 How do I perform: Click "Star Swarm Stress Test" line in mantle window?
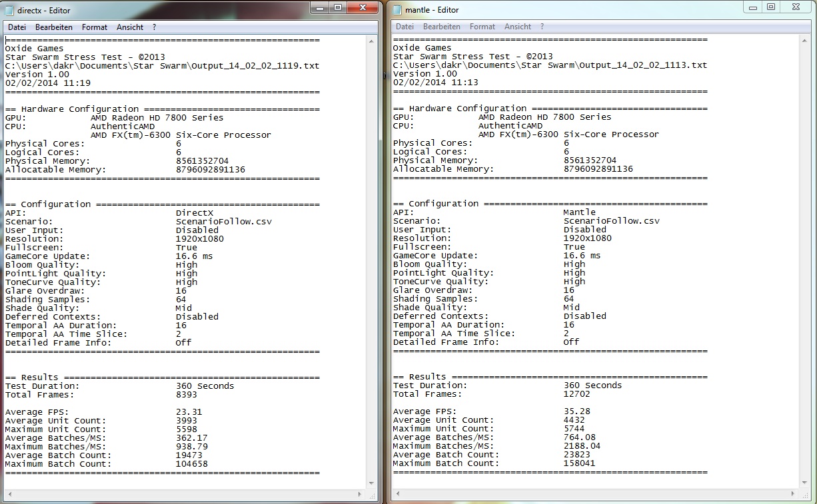click(473, 57)
